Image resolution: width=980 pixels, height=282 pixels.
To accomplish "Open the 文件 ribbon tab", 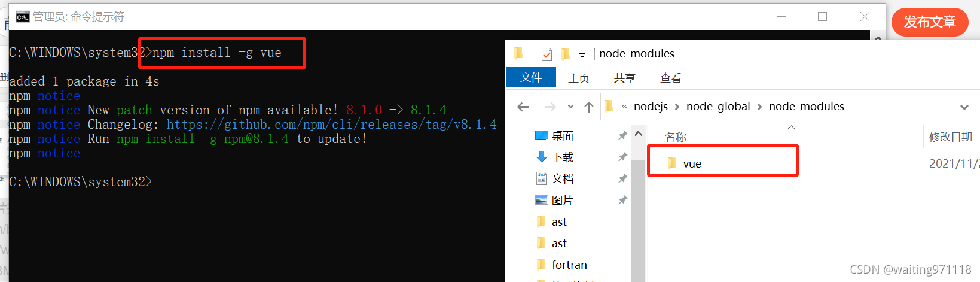I will [531, 78].
